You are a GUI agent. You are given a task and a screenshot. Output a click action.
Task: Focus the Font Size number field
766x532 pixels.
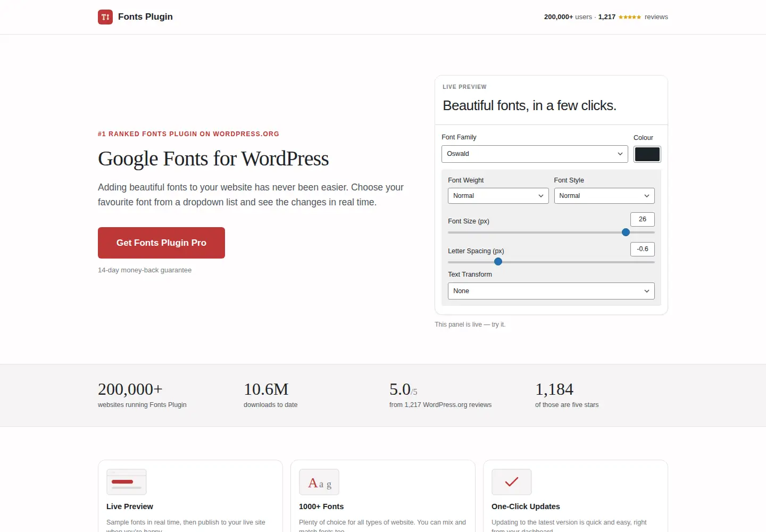(643, 219)
